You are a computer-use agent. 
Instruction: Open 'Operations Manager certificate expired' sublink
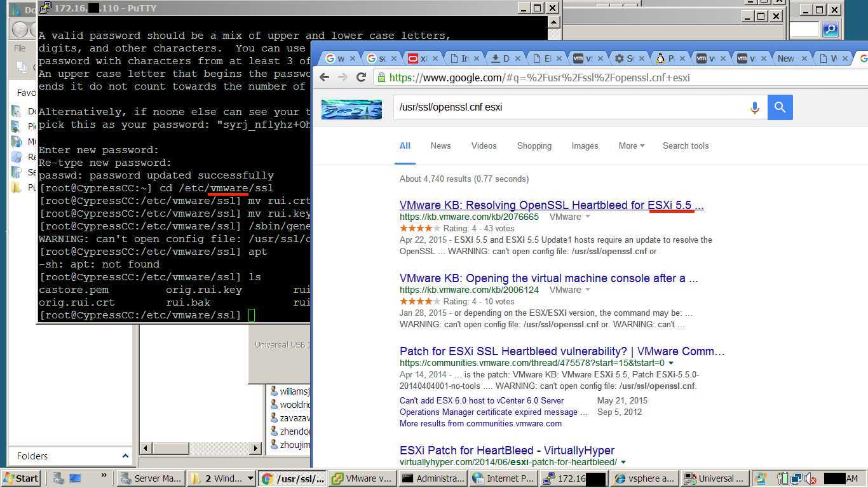pos(494,412)
